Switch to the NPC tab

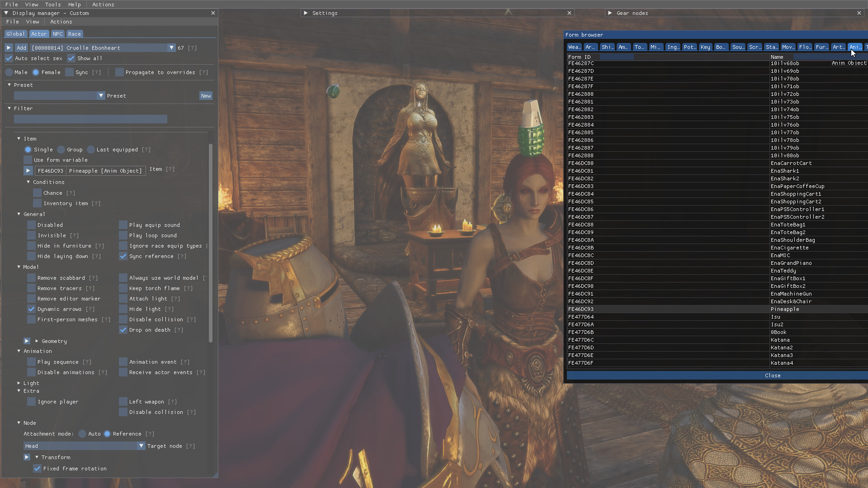point(57,34)
